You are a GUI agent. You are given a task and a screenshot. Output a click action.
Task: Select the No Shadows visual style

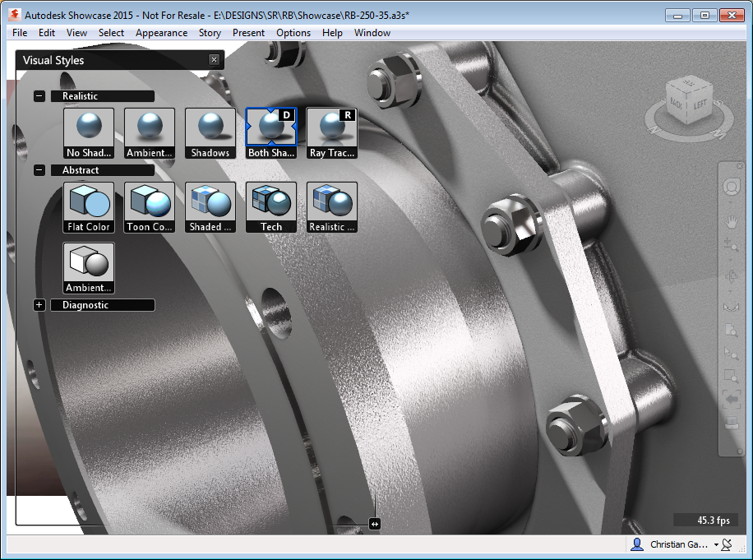(x=89, y=133)
